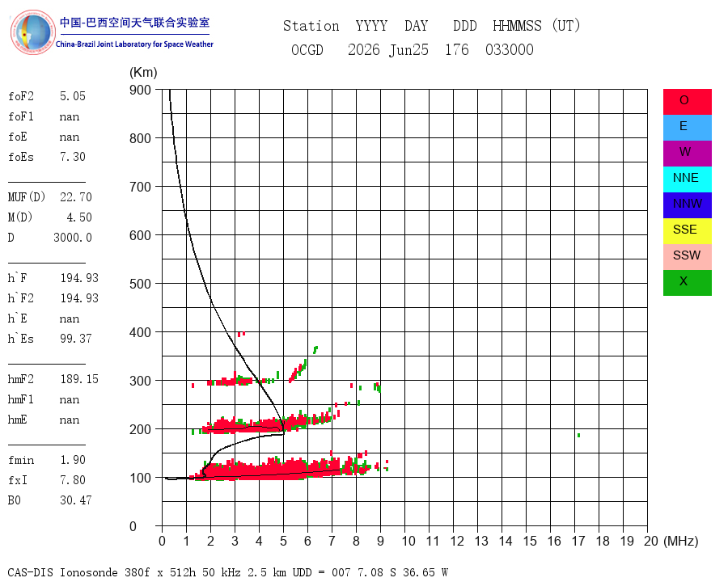Image resolution: width=728 pixels, height=582 pixels.
Task: Click the MUF(D) value 22.70
Action: point(76,197)
